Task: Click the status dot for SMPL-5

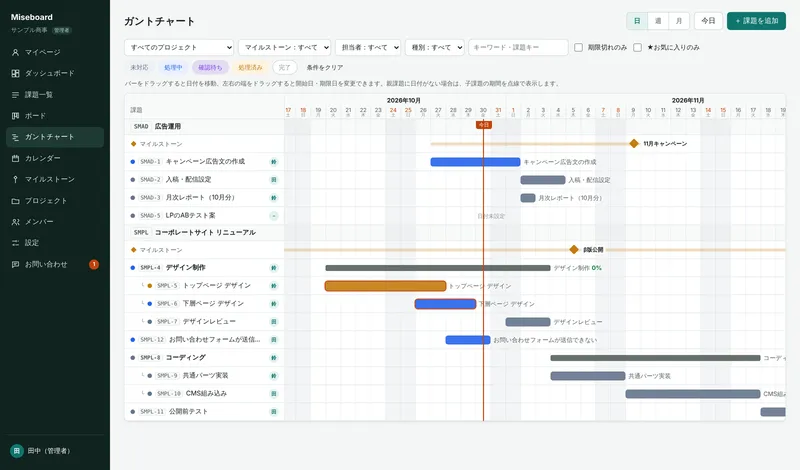Action: pyautogui.click(x=149, y=286)
